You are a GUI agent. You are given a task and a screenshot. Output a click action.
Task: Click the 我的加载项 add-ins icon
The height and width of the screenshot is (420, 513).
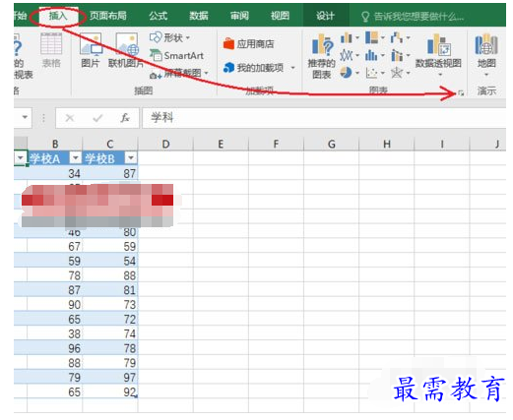228,68
